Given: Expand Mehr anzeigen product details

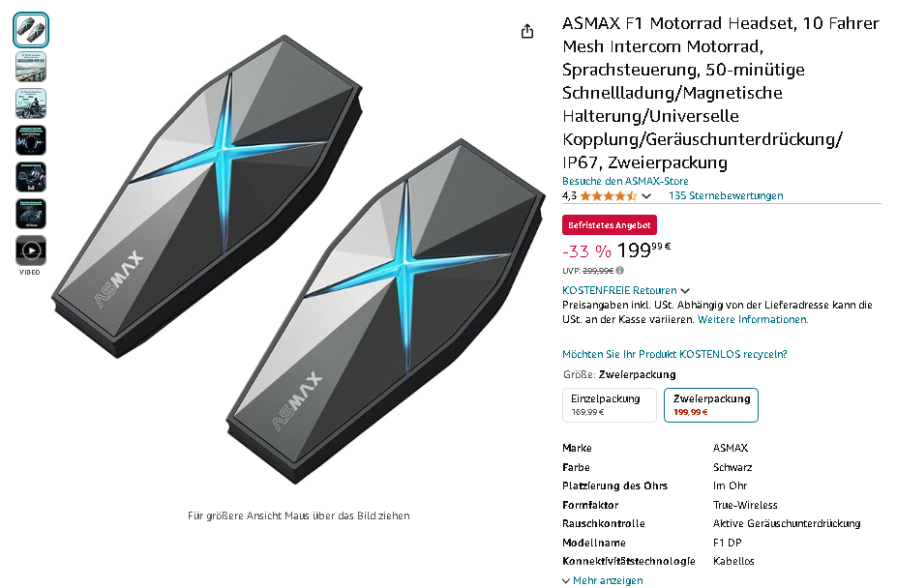Looking at the screenshot, I should pos(603,580).
